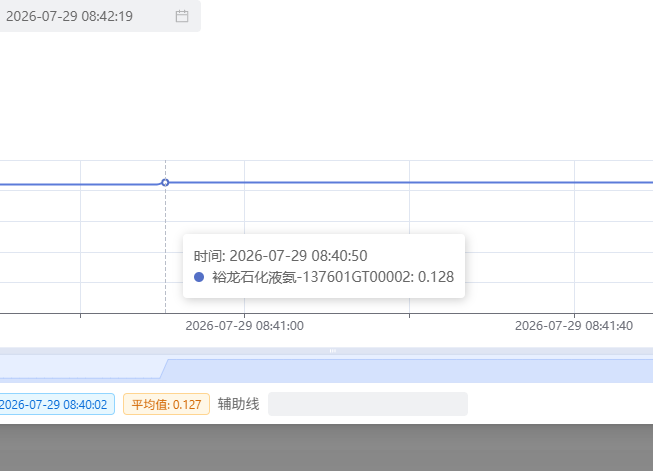Click the dashed vertical axis pointer line
The image size is (653, 471).
[165, 250]
